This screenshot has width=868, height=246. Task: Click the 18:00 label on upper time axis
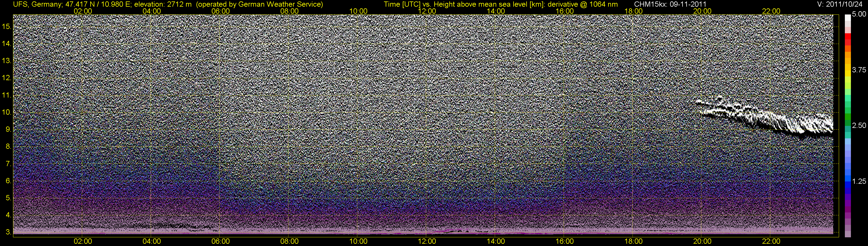pos(633,11)
